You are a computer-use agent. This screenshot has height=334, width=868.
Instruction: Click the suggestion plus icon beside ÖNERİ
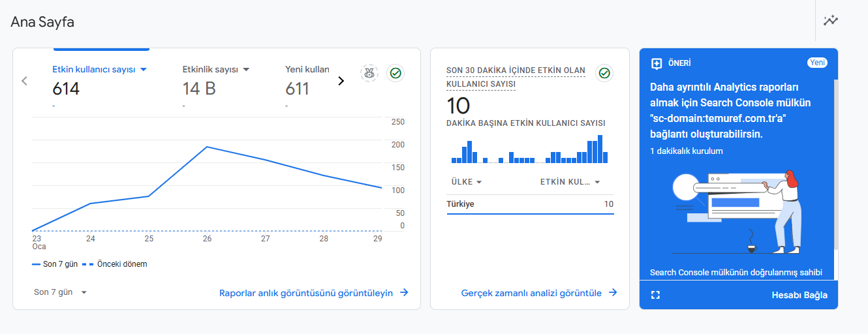click(657, 63)
